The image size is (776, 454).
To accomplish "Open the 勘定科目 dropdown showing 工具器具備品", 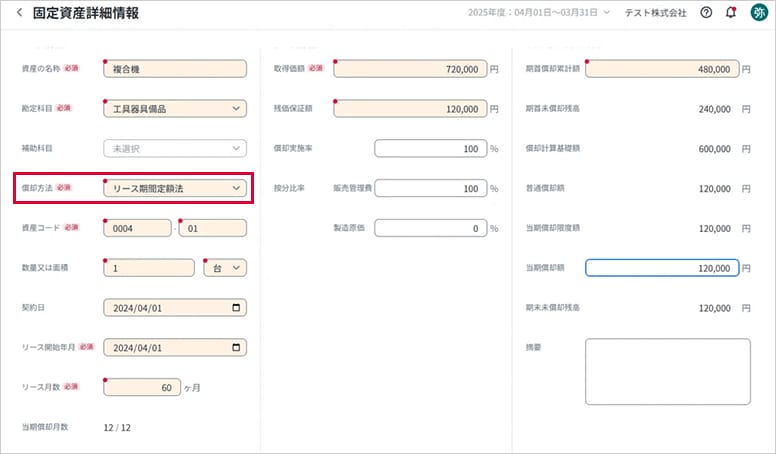I will tap(175, 108).
